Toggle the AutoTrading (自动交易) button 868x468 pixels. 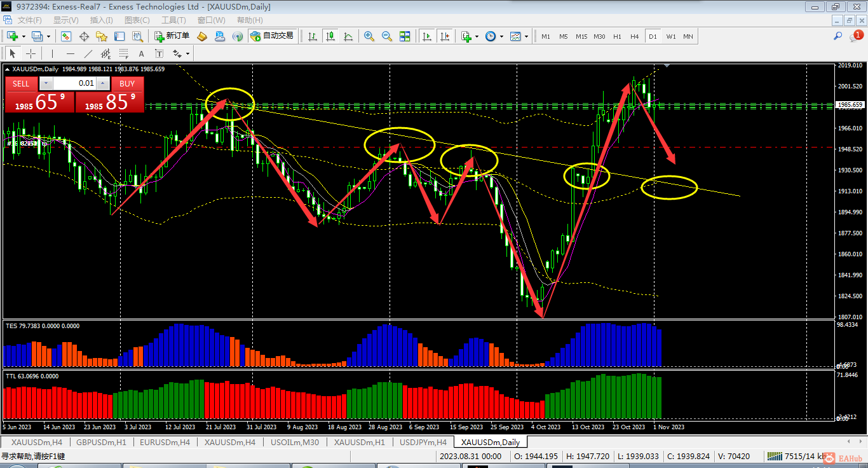pos(272,36)
